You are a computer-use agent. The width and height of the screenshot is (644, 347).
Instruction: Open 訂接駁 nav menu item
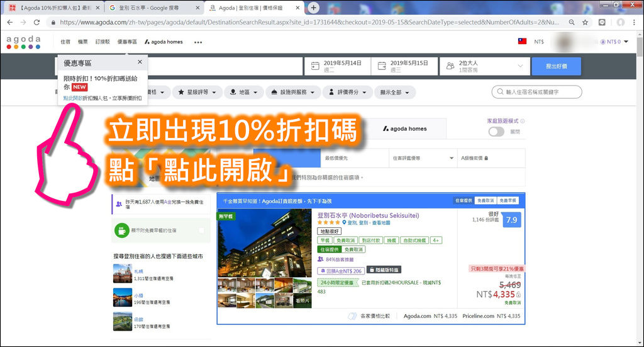coord(103,42)
